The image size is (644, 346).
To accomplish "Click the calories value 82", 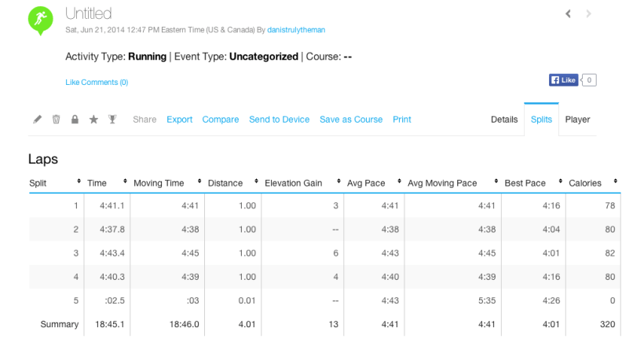I will click(610, 253).
